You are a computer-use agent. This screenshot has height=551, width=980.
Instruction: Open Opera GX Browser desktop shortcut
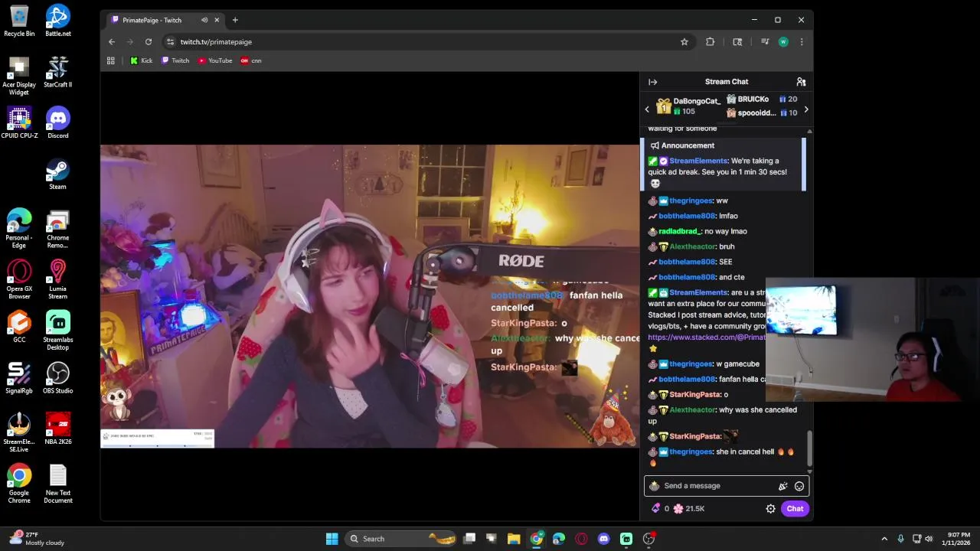coord(19,279)
